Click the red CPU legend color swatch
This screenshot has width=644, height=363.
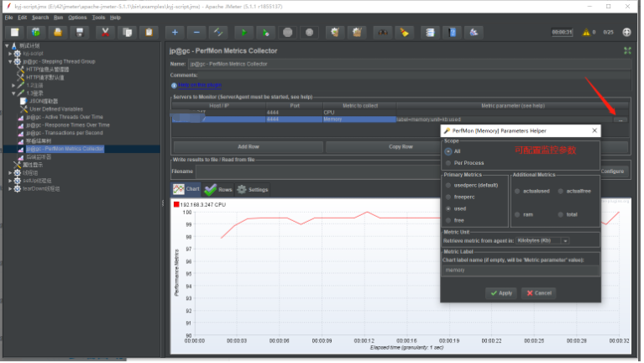click(x=175, y=204)
